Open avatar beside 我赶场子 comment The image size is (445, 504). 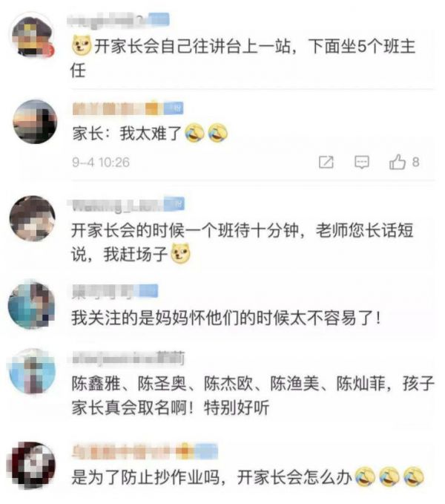(32, 218)
